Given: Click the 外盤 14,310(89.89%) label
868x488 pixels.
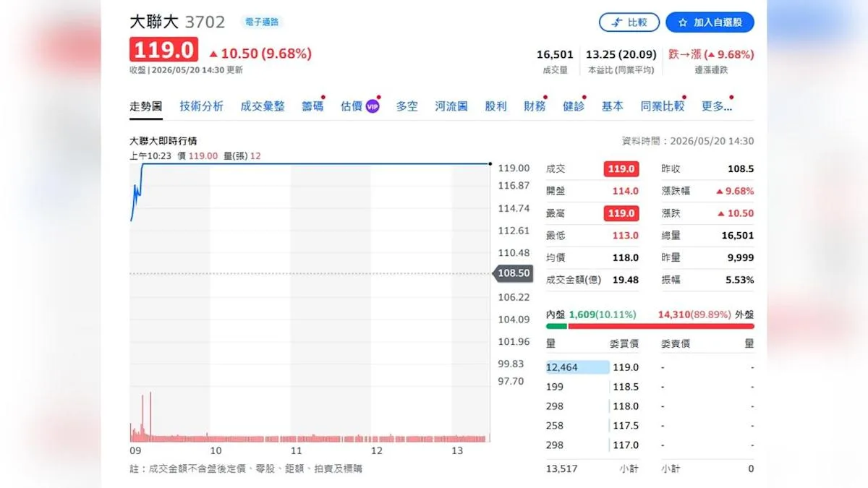Looking at the screenshot, I should [x=706, y=314].
